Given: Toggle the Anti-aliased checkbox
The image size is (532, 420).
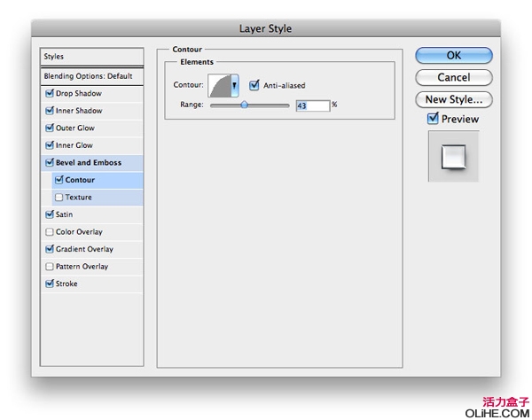Looking at the screenshot, I should pos(254,85).
